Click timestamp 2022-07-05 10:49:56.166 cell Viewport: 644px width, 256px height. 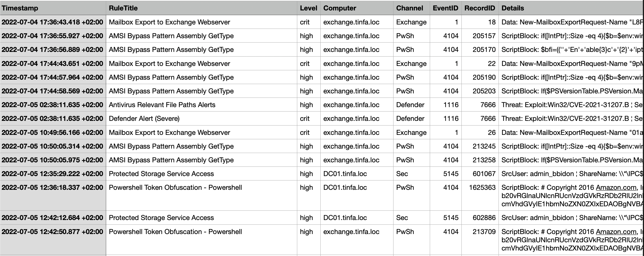point(53,133)
